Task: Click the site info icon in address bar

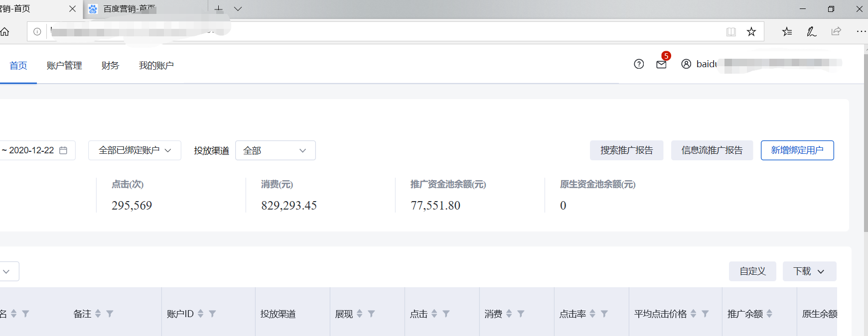Action: [x=37, y=32]
